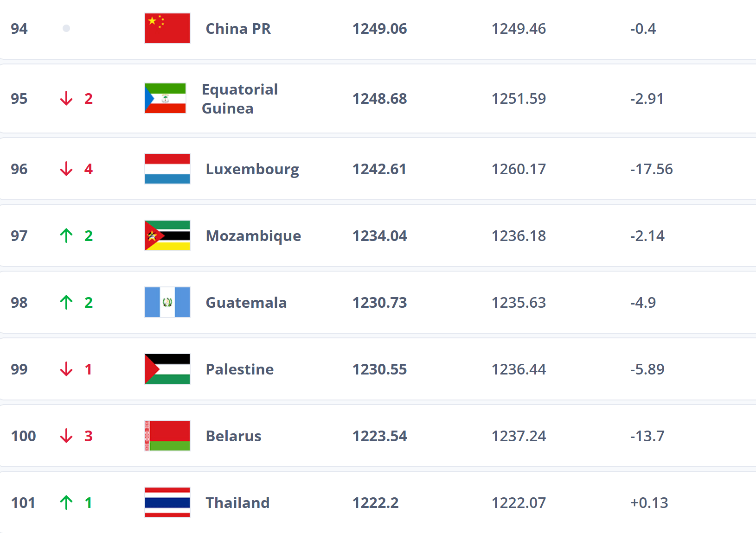Open the Palestine team page
The width and height of the screenshot is (756, 533).
click(239, 369)
